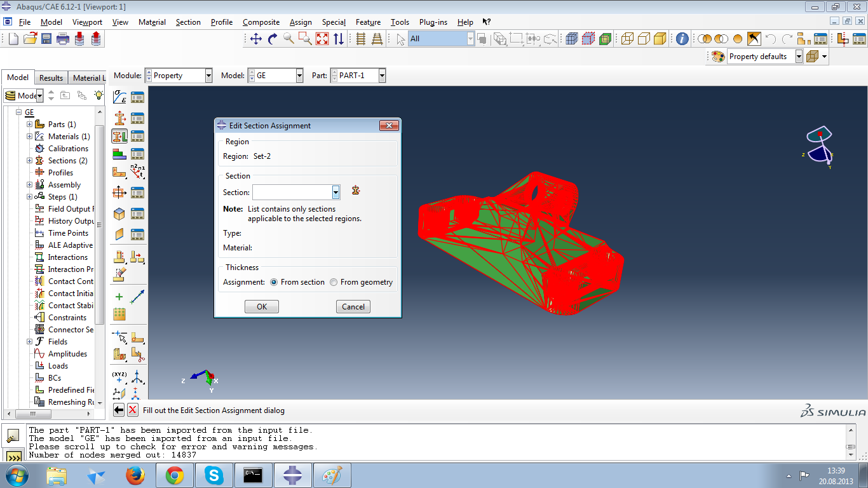Click the Query information 'i' icon

coord(682,39)
